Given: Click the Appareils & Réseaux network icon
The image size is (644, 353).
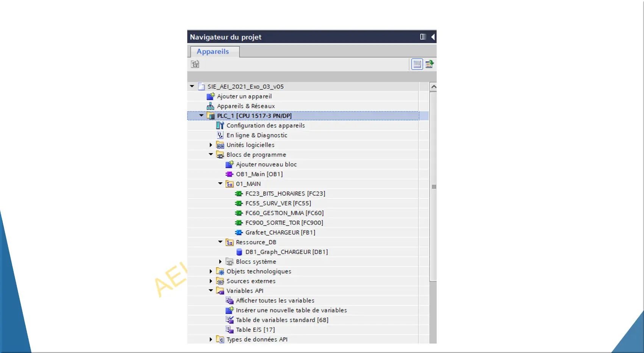Looking at the screenshot, I should point(210,106).
